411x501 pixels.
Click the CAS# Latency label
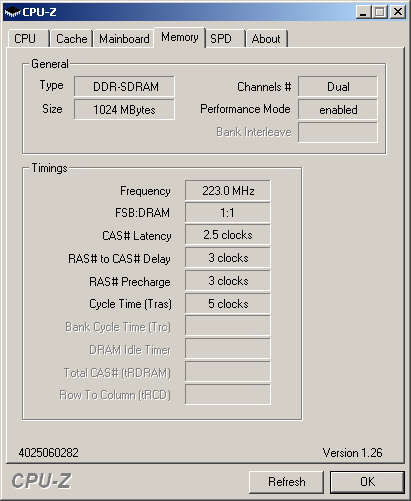click(x=137, y=236)
